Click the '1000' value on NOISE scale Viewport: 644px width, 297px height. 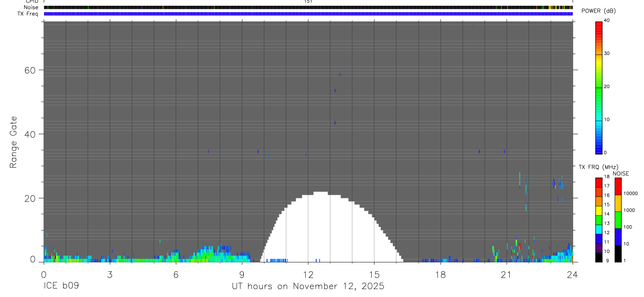629,210
